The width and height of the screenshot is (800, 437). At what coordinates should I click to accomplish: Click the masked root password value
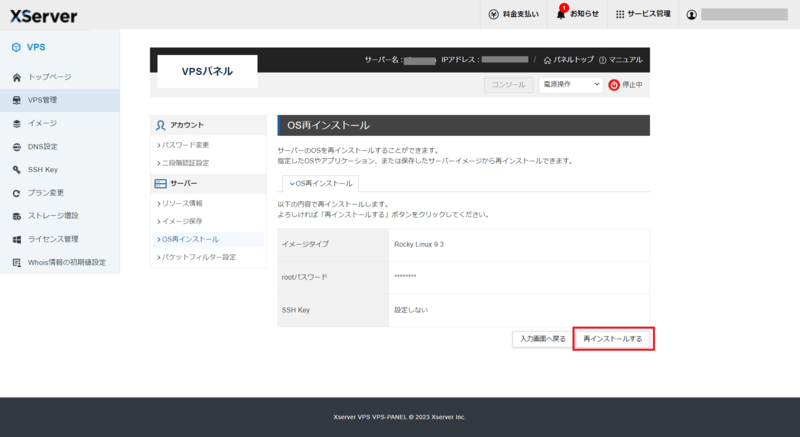click(x=405, y=276)
